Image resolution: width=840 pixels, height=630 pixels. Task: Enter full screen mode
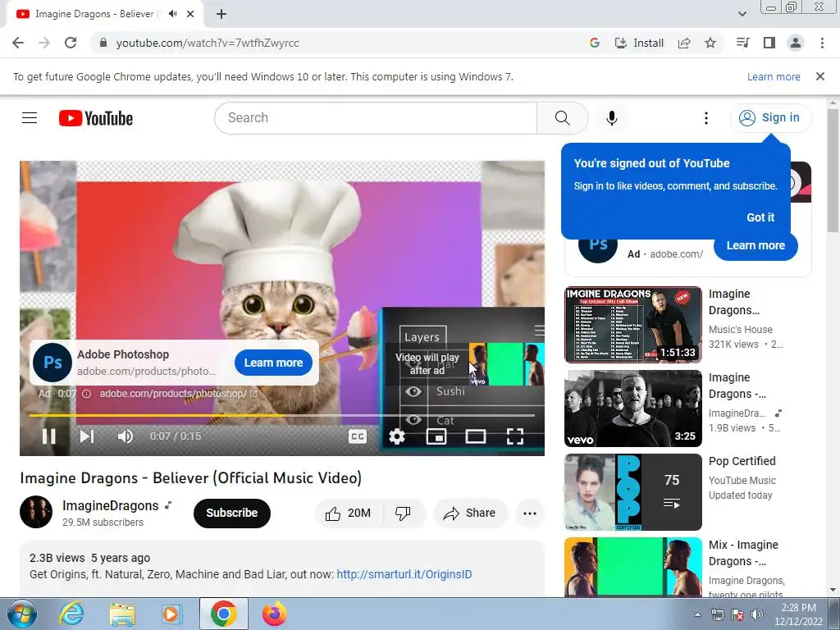coord(515,436)
